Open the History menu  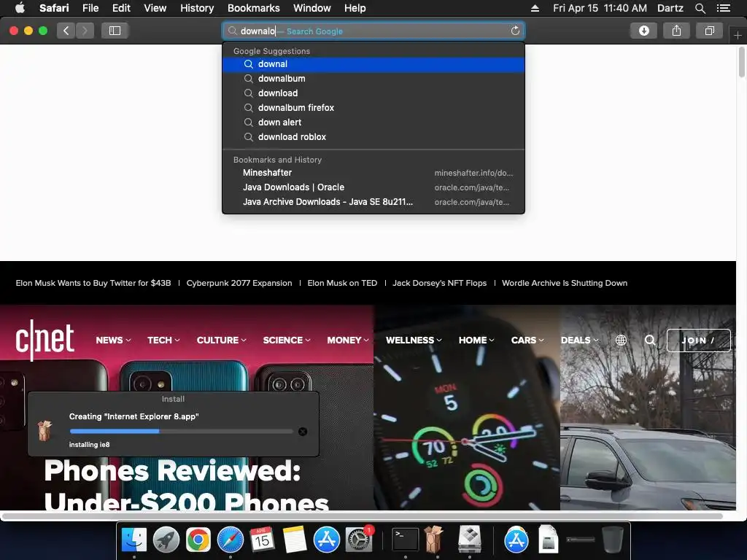197,8
